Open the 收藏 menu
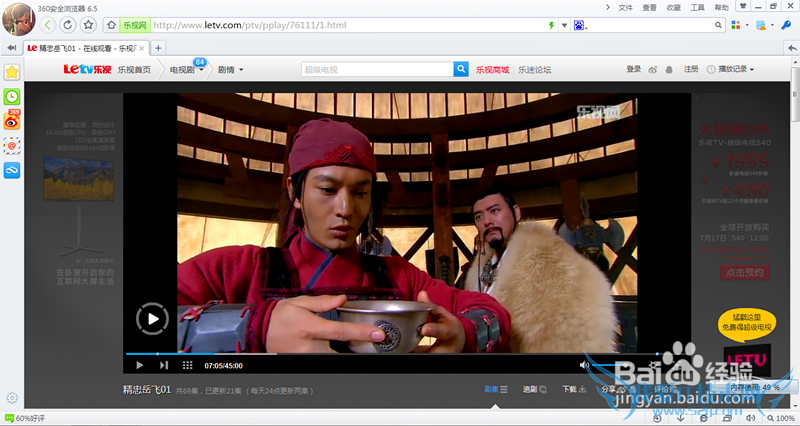Screen dimensions: 800x426 pyautogui.click(x=673, y=8)
